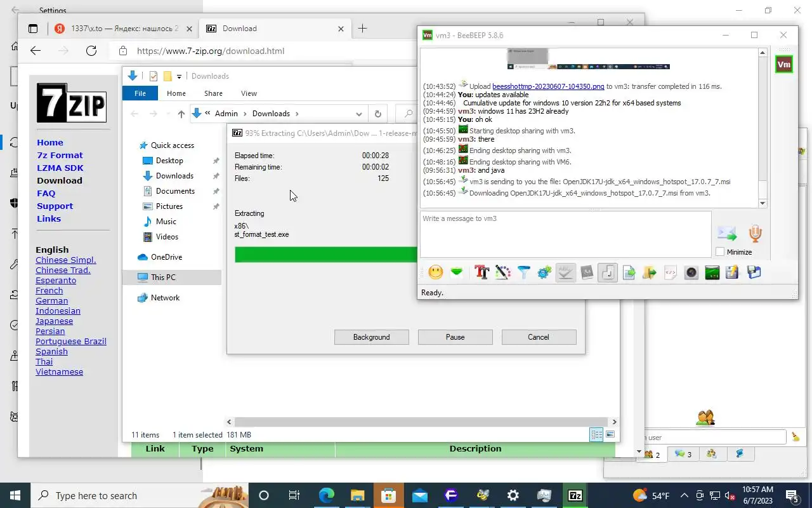The height and width of the screenshot is (508, 812).
Task: Click into the Write a message to vm3 field
Action: pyautogui.click(x=566, y=234)
